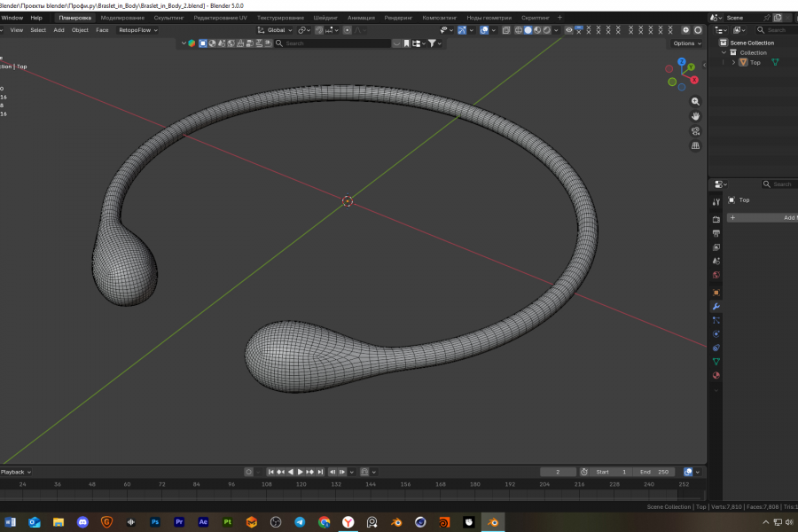Screen dimensions: 798x532
Task: Expand the Top object in outliner
Action: (x=733, y=62)
